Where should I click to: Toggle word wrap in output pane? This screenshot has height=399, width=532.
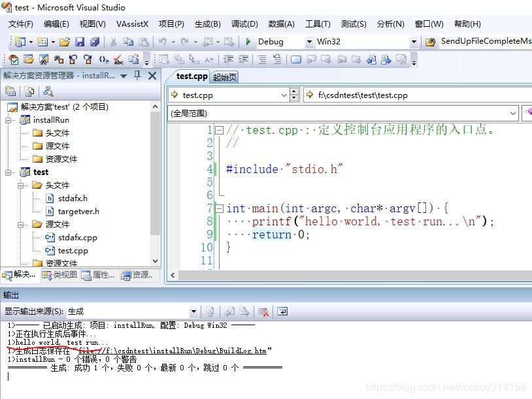click(282, 311)
